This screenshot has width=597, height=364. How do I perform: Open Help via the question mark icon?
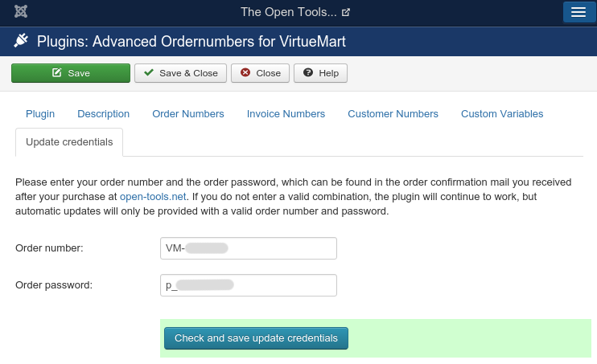(307, 73)
